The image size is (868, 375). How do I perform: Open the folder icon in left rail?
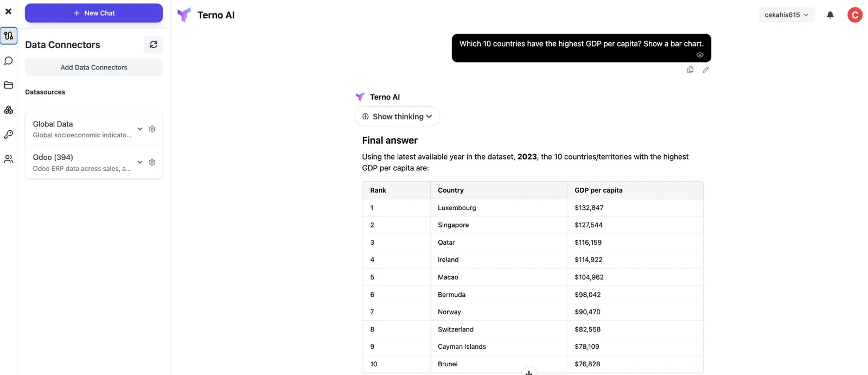pos(9,85)
